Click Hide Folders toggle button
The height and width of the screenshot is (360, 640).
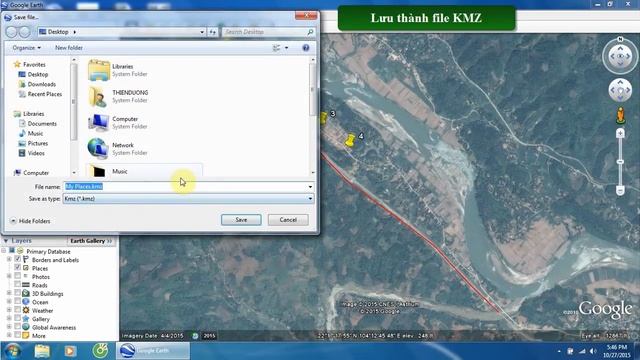click(x=30, y=221)
